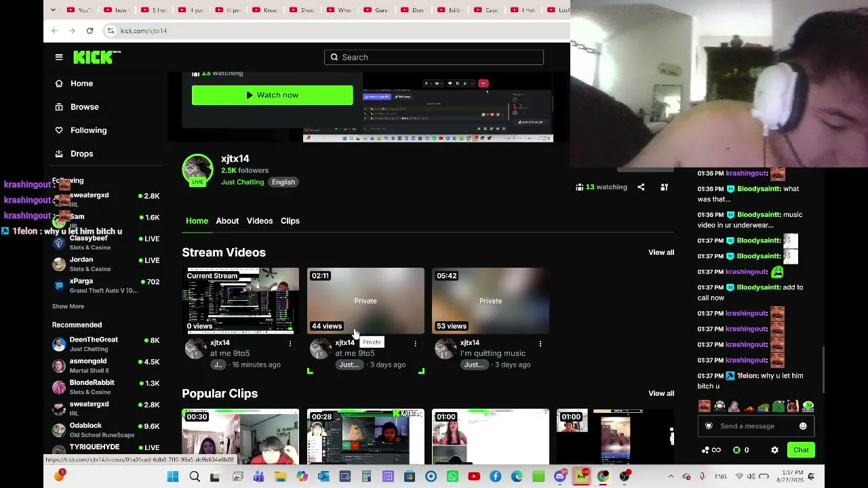Image resolution: width=868 pixels, height=488 pixels.
Task: Show hidden system tray icons
Action: tap(671, 476)
